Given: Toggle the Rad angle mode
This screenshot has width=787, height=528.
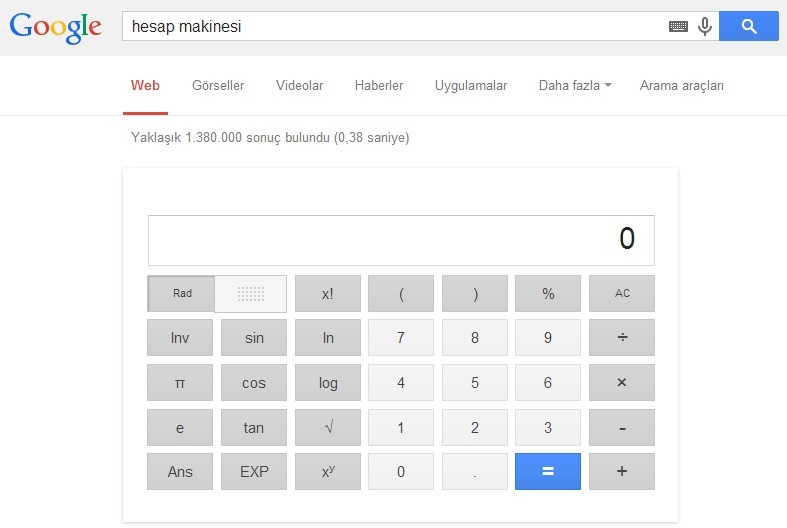Looking at the screenshot, I should (x=182, y=293).
